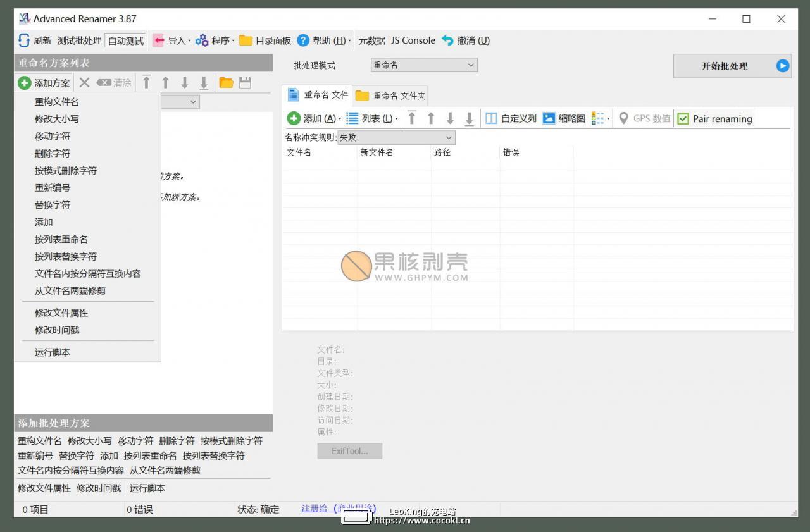810x532 pixels.
Task: Move file down arrow in file toolbar
Action: click(x=450, y=118)
